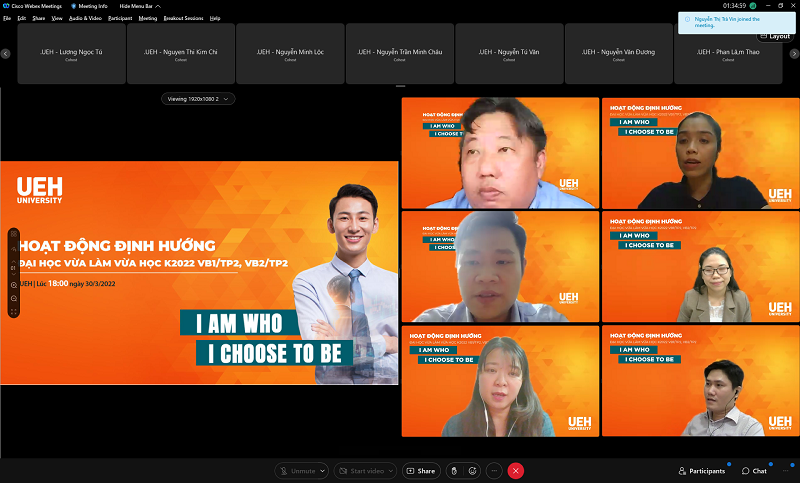Viewport: 800px width, 483px height.
Task: Select participant tile Nguyễn Văn Đương
Action: click(x=618, y=54)
